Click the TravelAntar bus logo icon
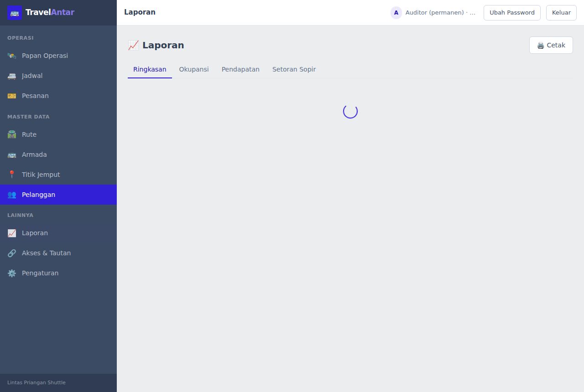 15,13
